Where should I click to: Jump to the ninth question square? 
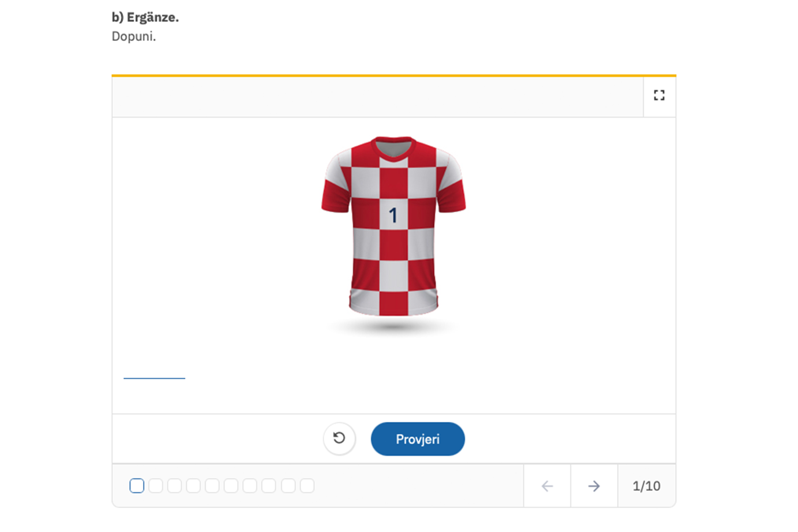point(288,486)
